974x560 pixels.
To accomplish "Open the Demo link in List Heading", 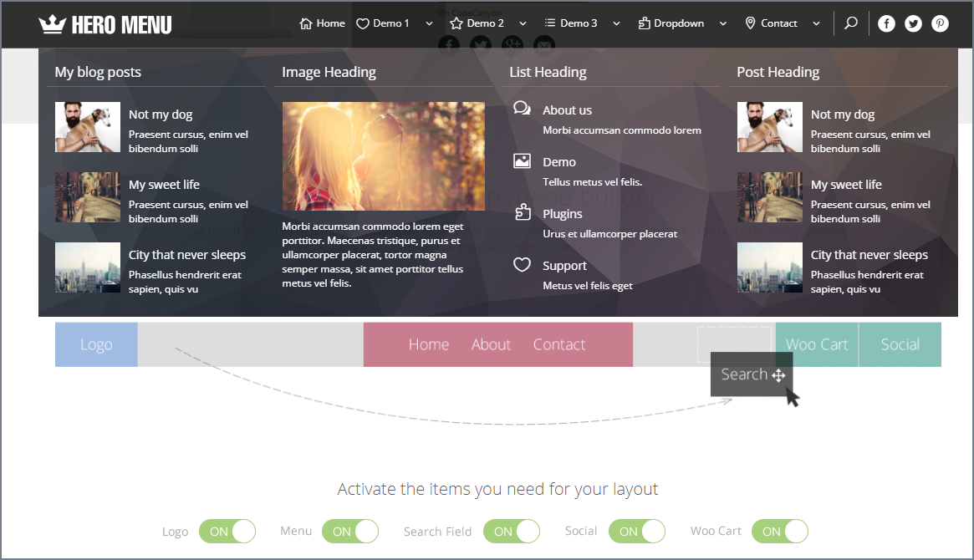I will pyautogui.click(x=559, y=162).
